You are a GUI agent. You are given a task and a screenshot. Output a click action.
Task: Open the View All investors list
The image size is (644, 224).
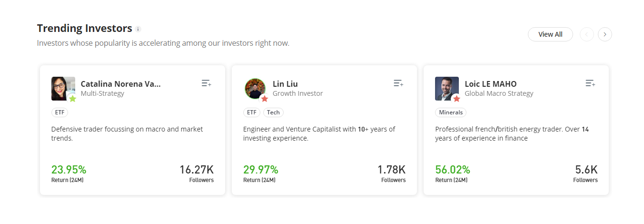click(550, 34)
